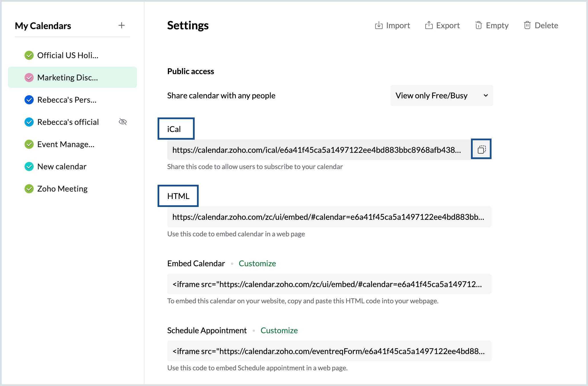Select Rebecca's Pers... calendar in sidebar

point(67,100)
